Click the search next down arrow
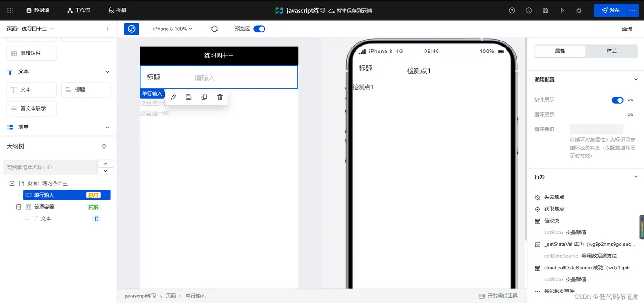This screenshot has height=303, width=644. click(106, 171)
